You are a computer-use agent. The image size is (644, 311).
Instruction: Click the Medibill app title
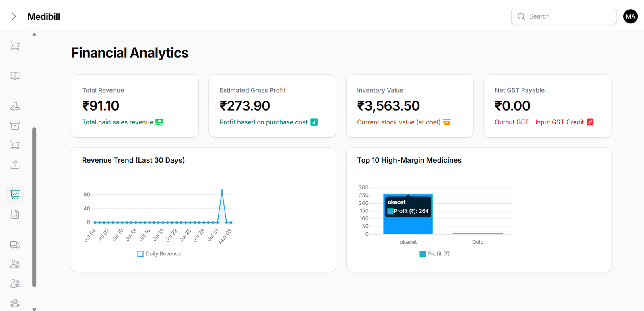(x=43, y=16)
